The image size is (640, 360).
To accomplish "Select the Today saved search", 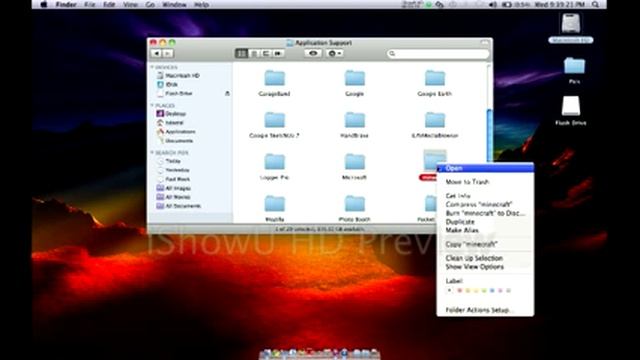I will coord(169,161).
